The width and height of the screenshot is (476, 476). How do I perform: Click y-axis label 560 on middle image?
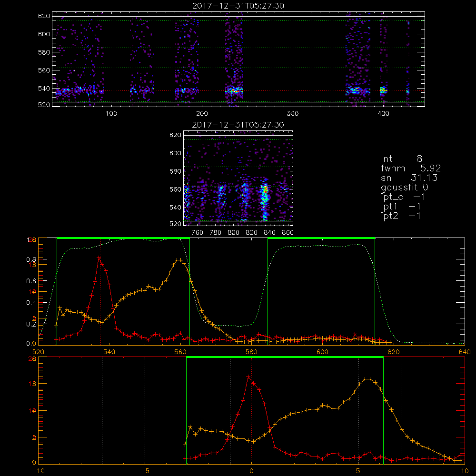pyautogui.click(x=175, y=189)
